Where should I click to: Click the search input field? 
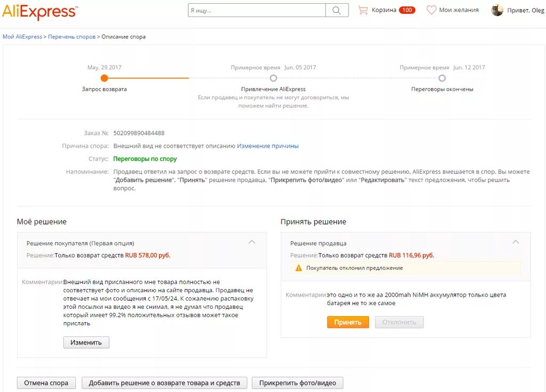[x=256, y=10]
